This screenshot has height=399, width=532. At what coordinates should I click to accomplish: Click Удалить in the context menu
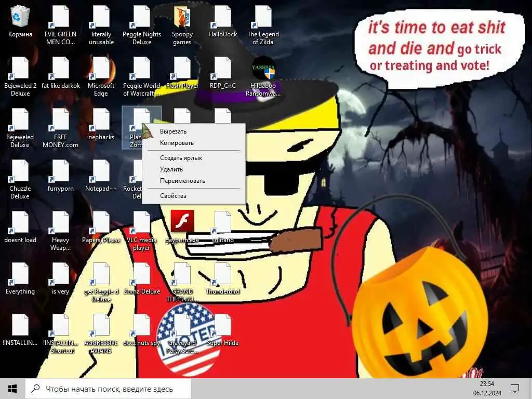[194, 169]
